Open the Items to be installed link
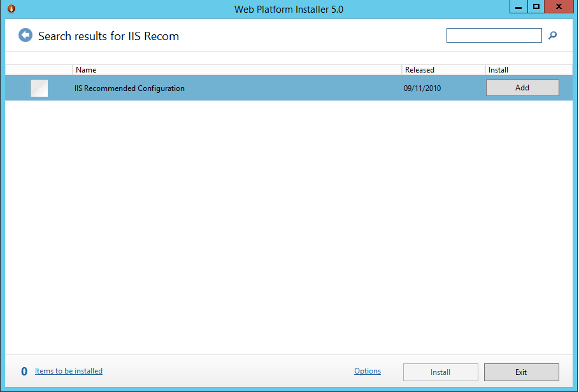The image size is (579, 392). (x=69, y=371)
